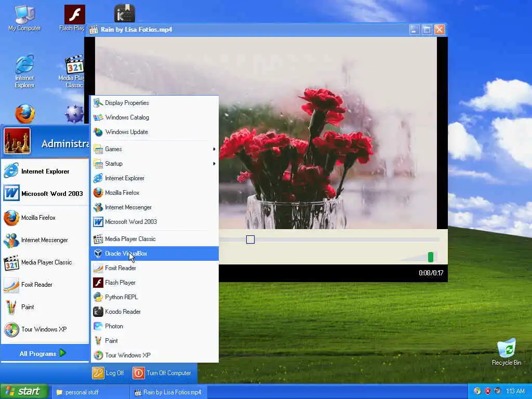Open Internet Explorer desktop shortcut
The image size is (532, 399).
coord(24,71)
